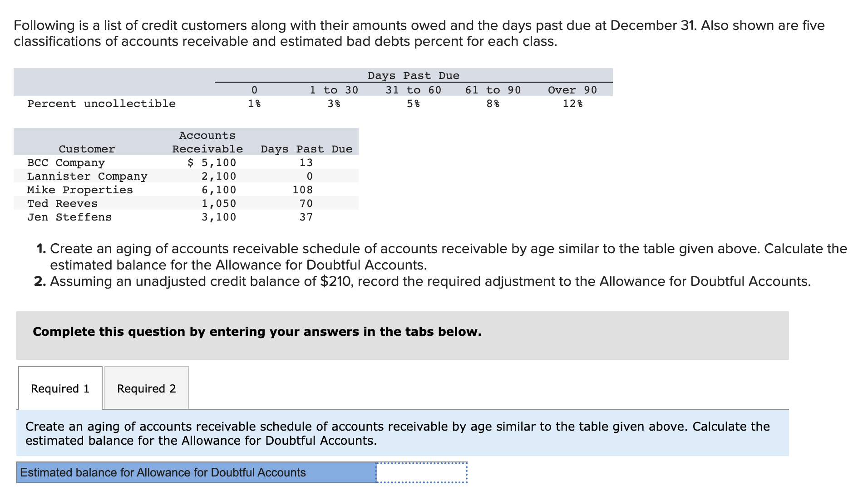
Task: Select the Accounts Receivable column header
Action: click(207, 142)
